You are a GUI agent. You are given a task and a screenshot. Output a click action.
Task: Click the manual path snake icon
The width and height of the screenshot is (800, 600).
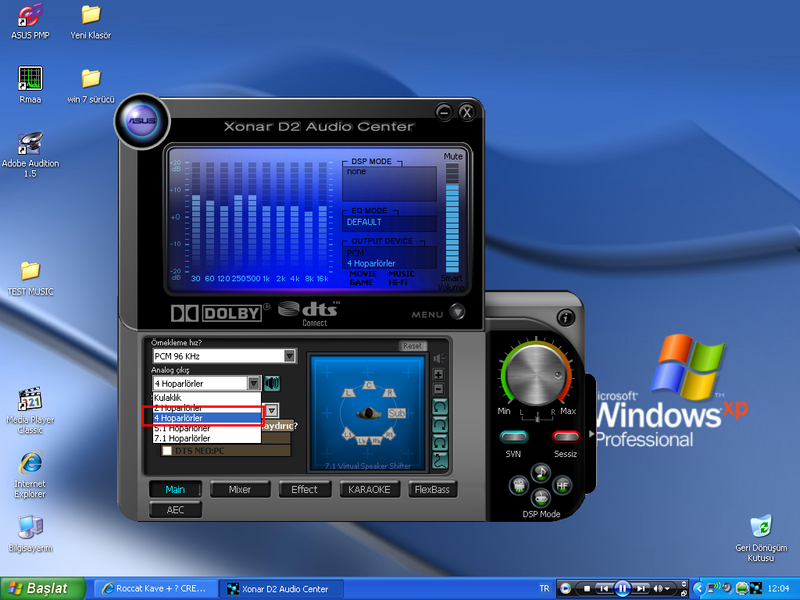point(440,460)
